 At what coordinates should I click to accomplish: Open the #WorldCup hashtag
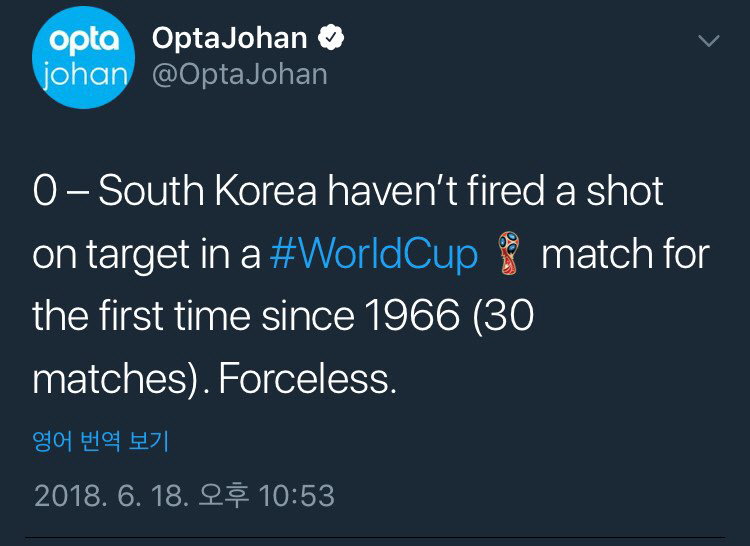coord(374,254)
